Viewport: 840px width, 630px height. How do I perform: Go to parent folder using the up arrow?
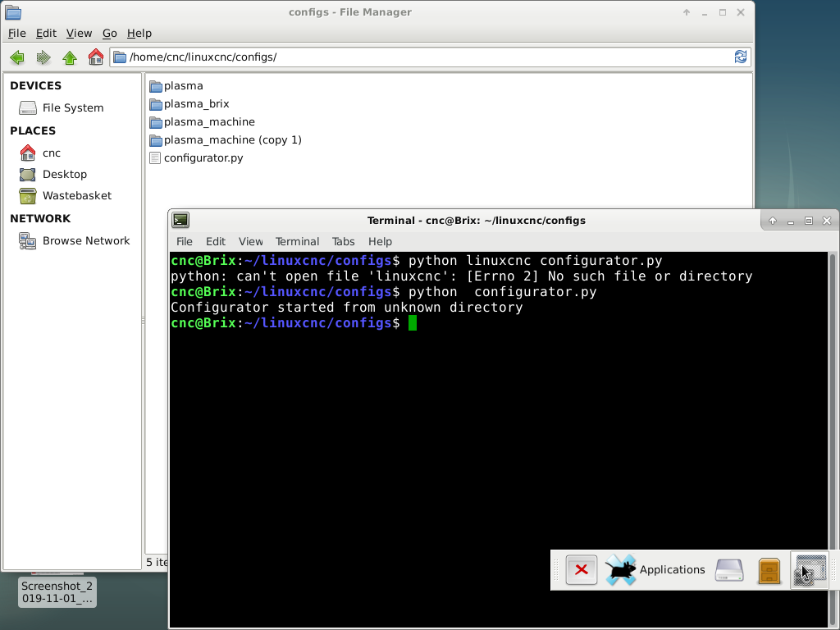click(70, 57)
